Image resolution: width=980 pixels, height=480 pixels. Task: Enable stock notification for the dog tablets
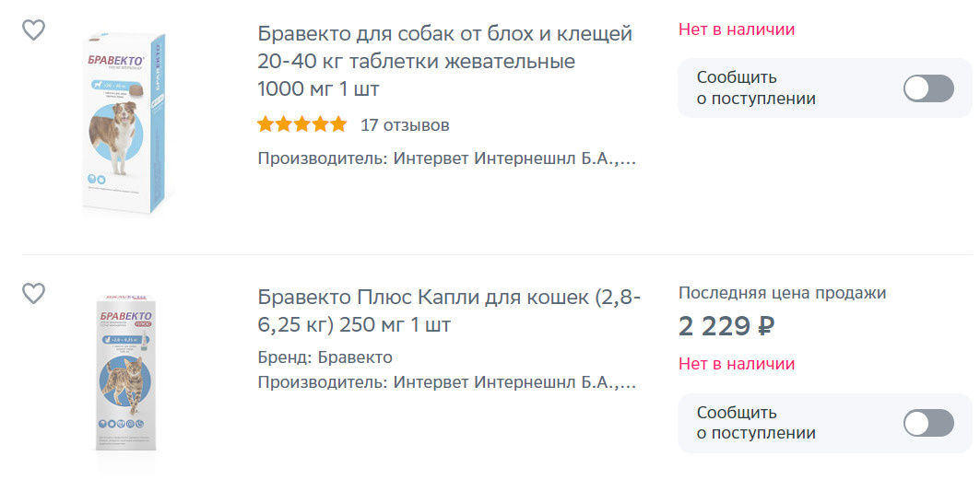(928, 88)
